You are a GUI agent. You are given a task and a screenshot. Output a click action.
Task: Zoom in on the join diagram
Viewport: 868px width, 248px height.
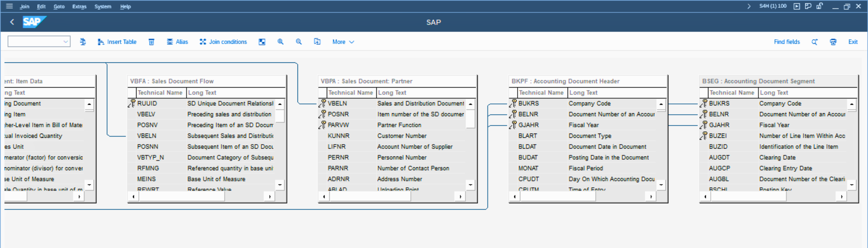280,42
